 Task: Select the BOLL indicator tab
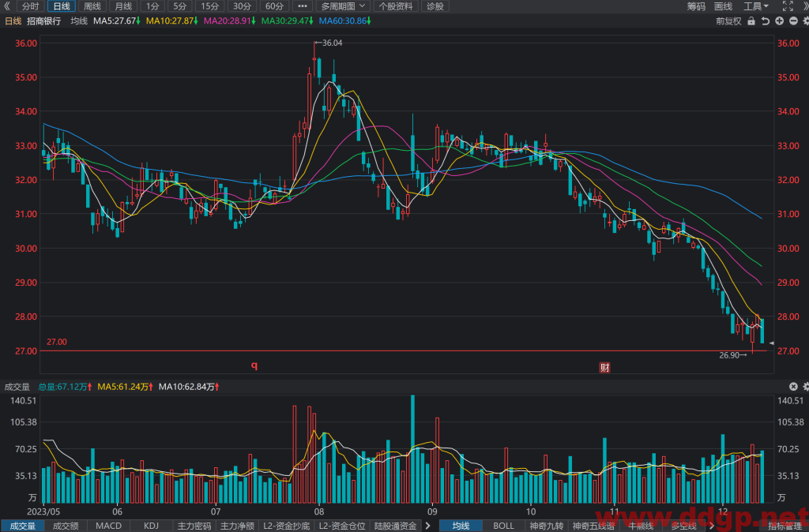[x=503, y=526]
